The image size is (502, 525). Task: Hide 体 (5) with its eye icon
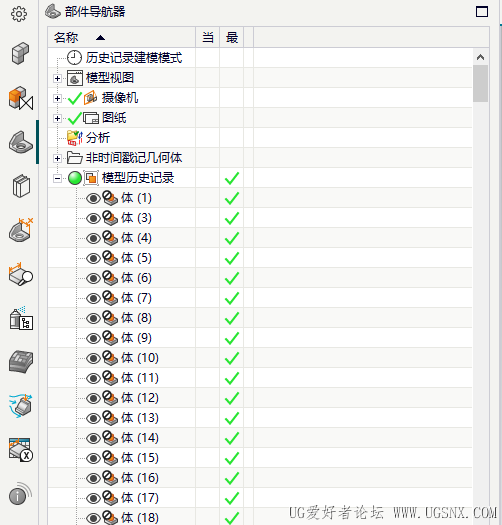click(x=93, y=258)
